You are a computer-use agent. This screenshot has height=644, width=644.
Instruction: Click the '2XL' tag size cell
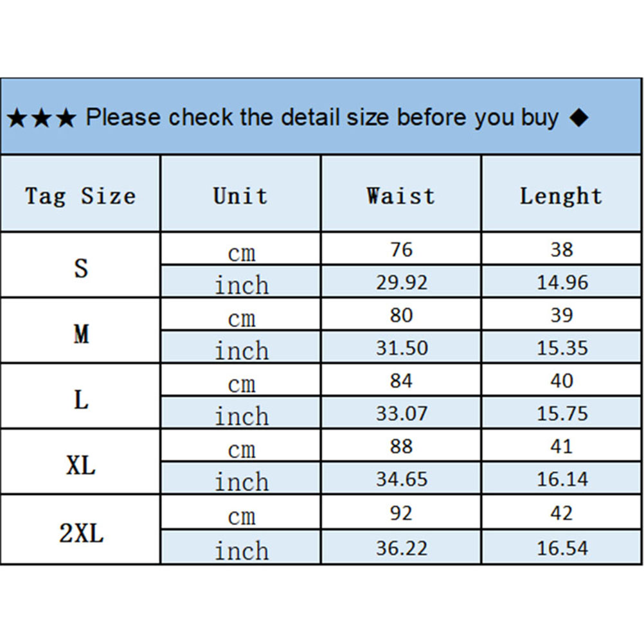coord(80,533)
